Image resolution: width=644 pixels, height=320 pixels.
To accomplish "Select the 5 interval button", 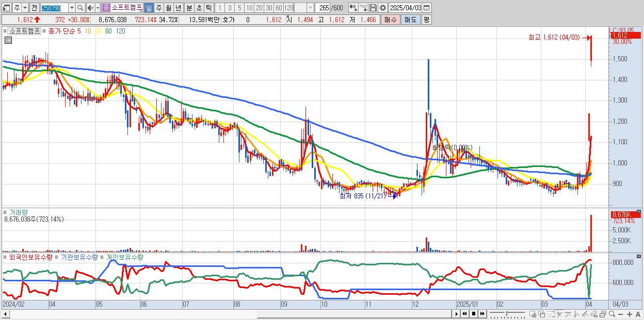I will [239, 8].
